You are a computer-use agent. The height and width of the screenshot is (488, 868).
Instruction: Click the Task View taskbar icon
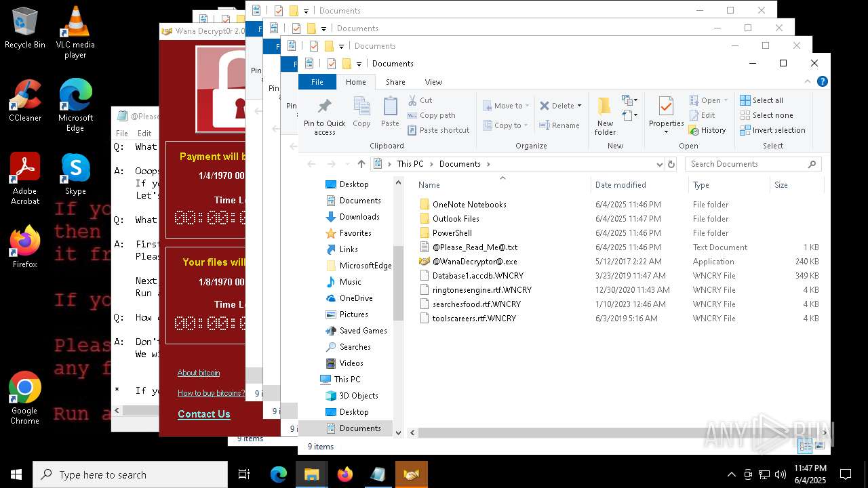coord(244,474)
